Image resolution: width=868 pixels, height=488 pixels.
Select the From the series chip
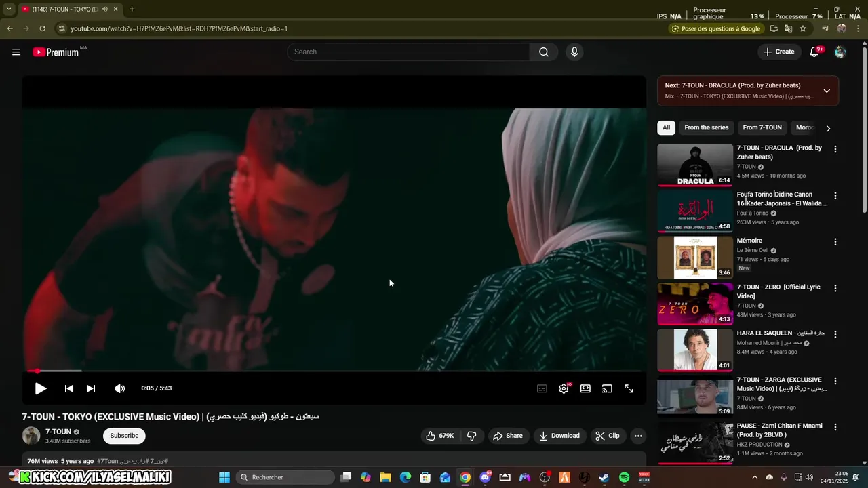pyautogui.click(x=707, y=127)
